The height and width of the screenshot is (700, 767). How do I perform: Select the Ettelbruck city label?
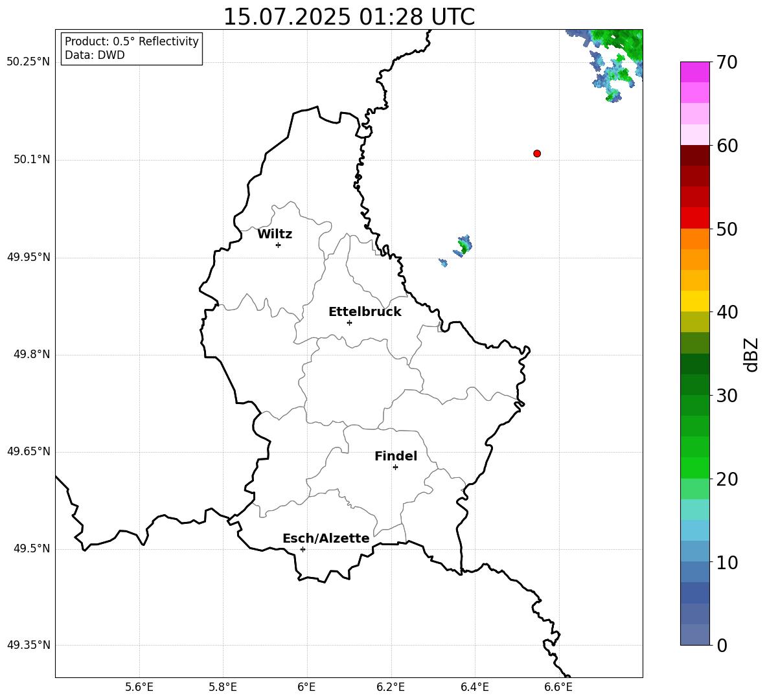coord(365,312)
